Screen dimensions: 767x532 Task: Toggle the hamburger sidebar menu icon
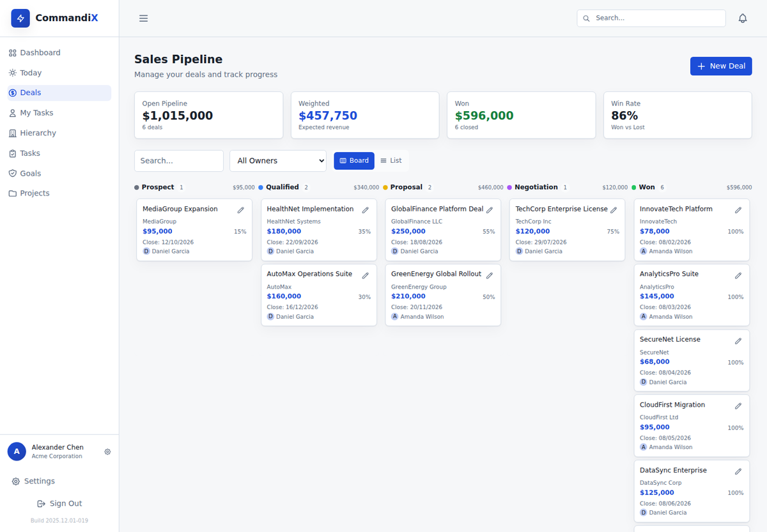[144, 18]
